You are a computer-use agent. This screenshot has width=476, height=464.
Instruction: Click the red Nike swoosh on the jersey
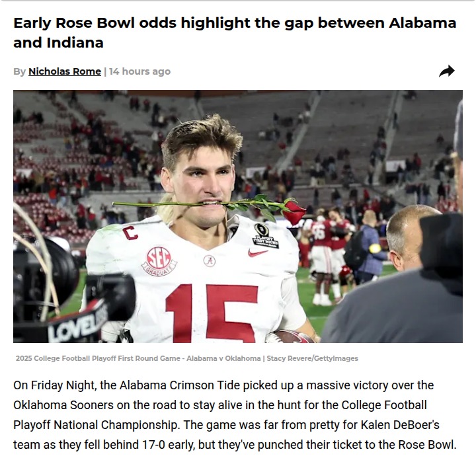tap(258, 252)
